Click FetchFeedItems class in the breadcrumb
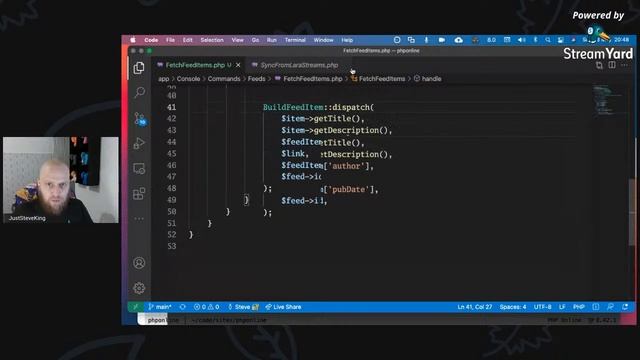 pos(381,79)
